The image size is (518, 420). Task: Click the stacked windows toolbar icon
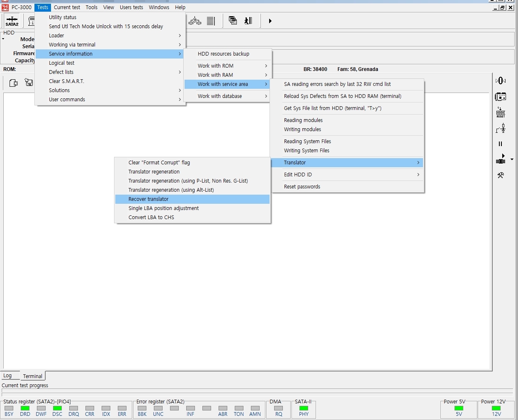[x=233, y=21]
